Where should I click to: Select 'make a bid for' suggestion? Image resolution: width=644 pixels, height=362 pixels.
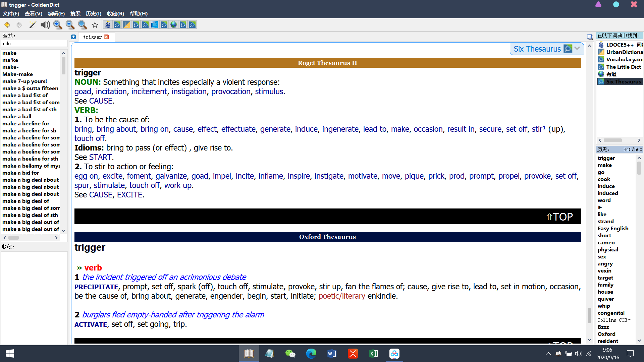20,173
